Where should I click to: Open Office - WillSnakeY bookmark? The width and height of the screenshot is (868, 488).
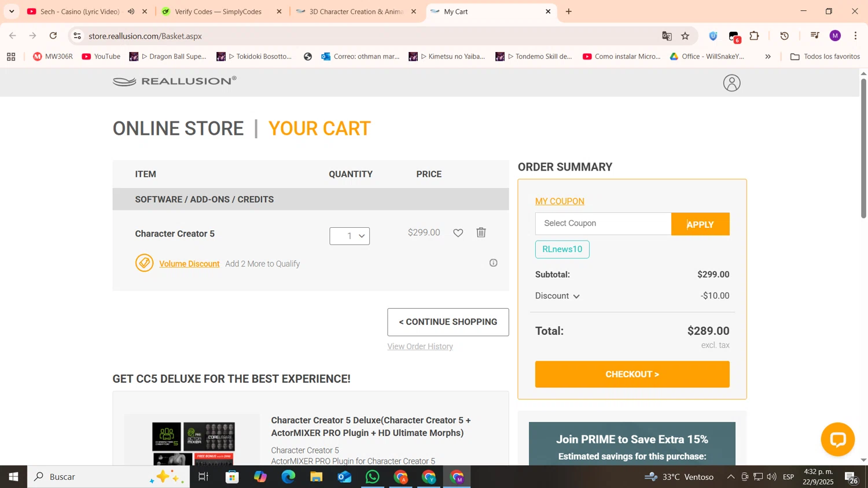(x=707, y=57)
